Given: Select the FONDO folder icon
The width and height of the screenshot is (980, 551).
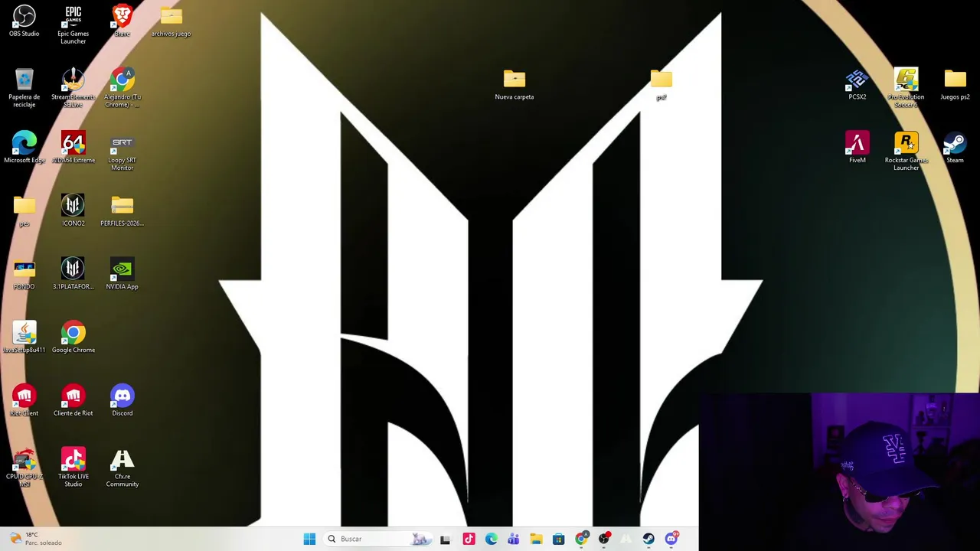Looking at the screenshot, I should tap(24, 275).
